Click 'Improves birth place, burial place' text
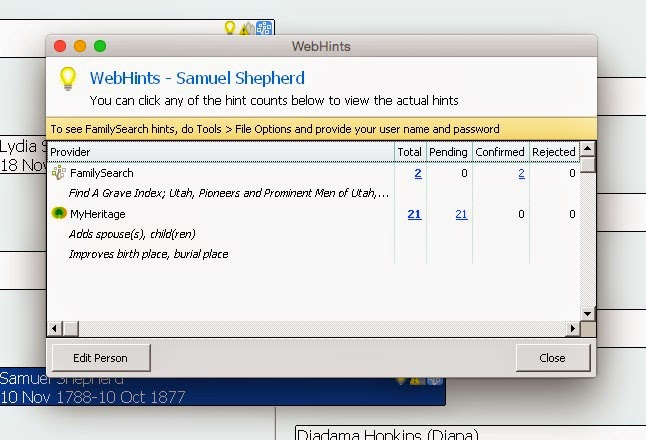646x440 pixels. [x=148, y=254]
